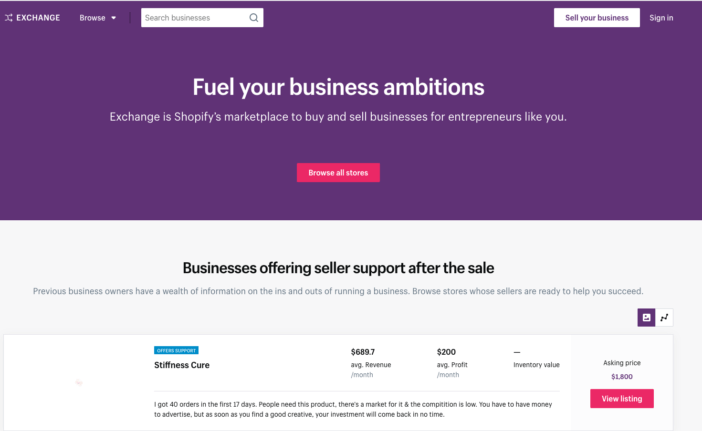702x431 pixels.
Task: Click the Sell your business button
Action: tap(596, 18)
